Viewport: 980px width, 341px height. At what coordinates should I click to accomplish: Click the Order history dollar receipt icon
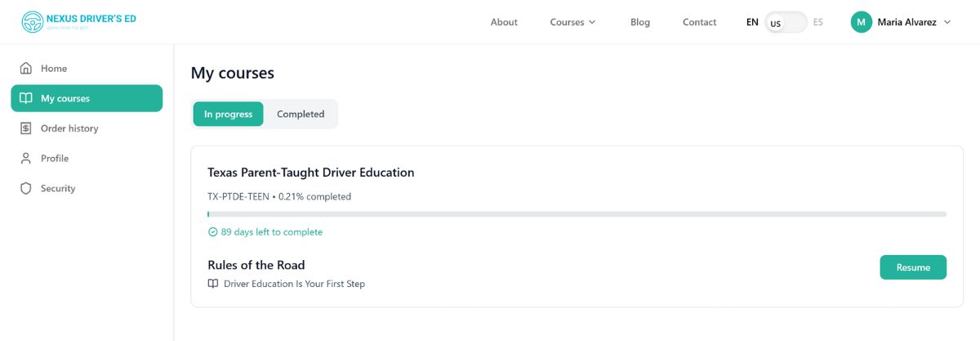[26, 128]
